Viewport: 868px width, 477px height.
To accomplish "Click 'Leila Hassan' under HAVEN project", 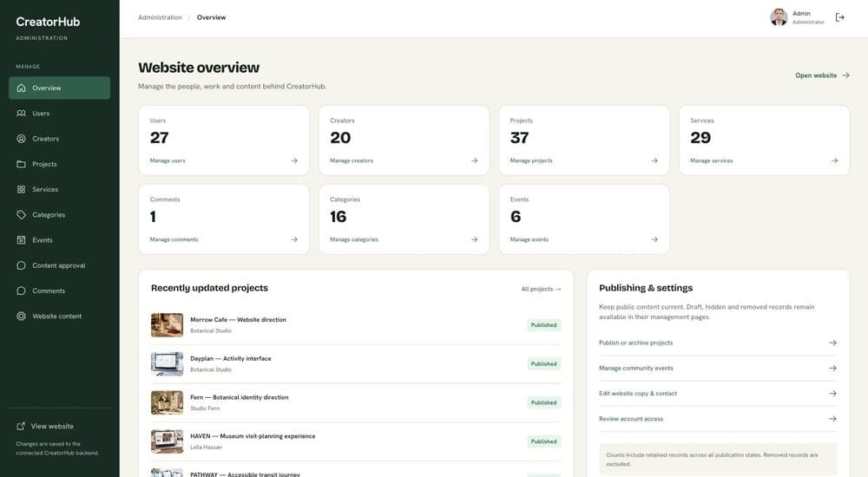I will (206, 448).
